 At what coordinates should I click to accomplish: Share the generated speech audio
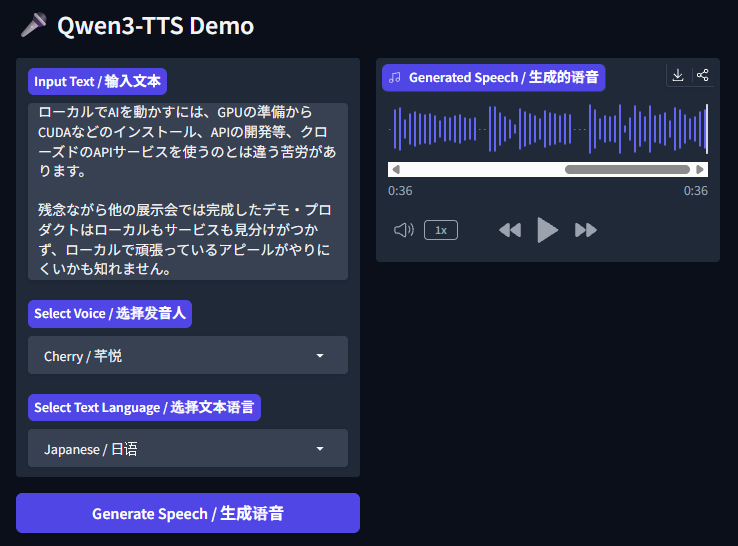click(703, 75)
